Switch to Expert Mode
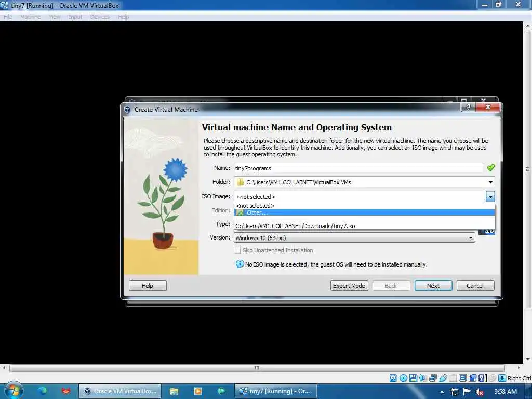Screen dimensions: 532x399 349,286
